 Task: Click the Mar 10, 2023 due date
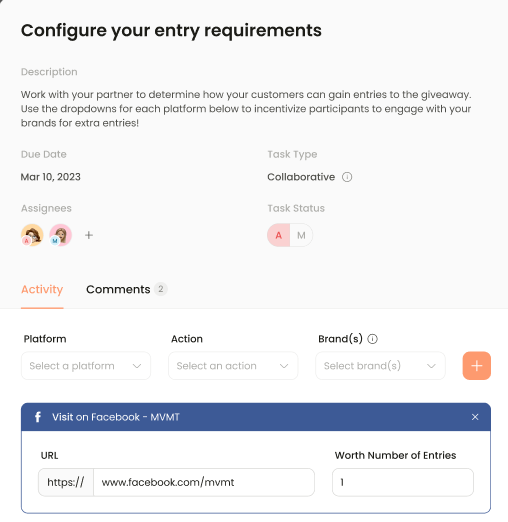click(x=51, y=177)
